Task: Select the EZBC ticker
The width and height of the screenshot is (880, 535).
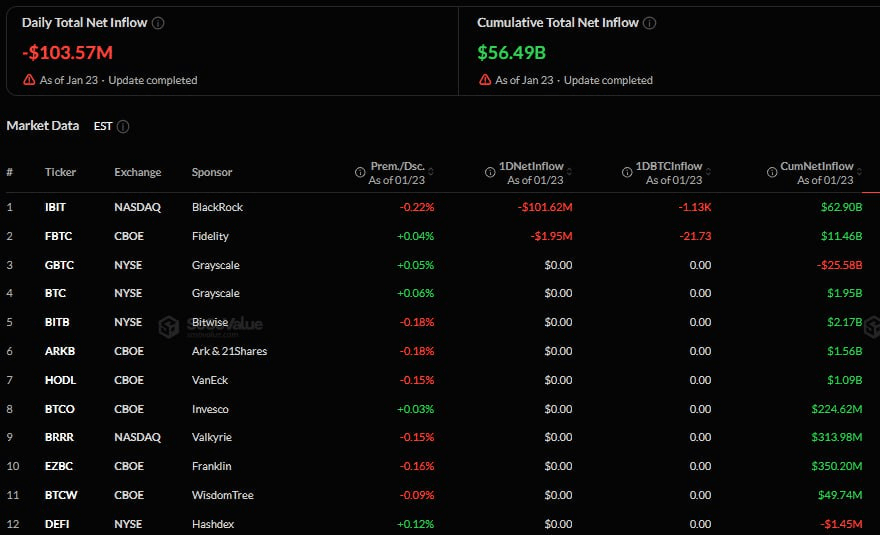Action: tap(59, 466)
